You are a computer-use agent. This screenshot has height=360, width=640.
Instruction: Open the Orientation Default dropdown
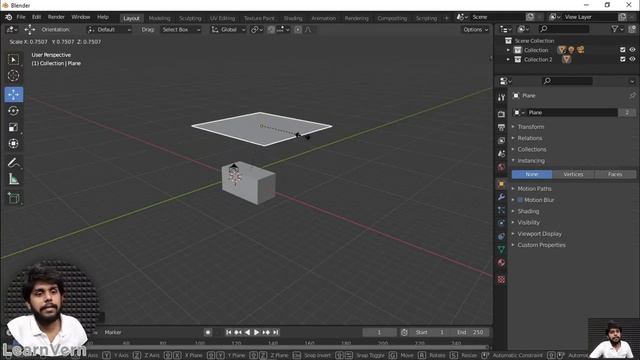(x=109, y=29)
